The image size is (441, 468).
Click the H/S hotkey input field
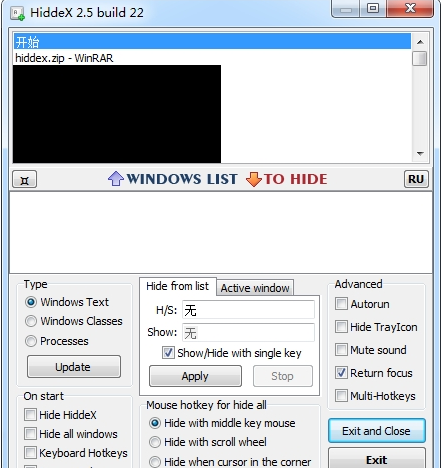(x=248, y=310)
